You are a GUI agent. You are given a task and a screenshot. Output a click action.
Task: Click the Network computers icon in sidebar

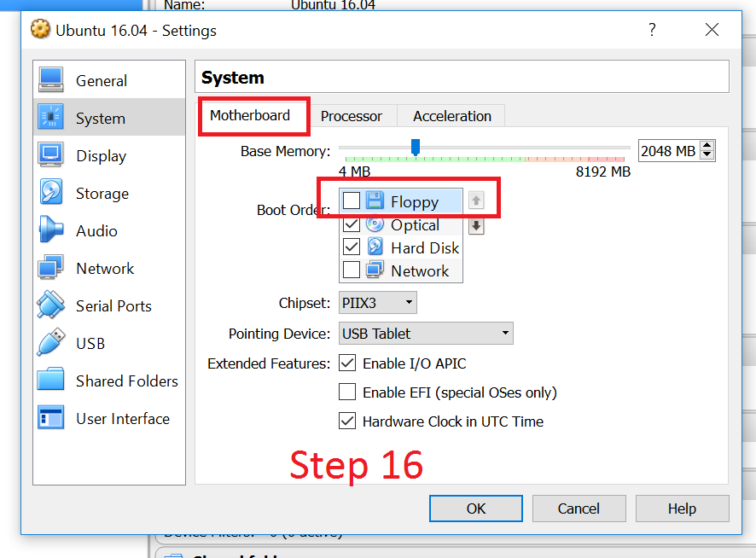(x=50, y=267)
